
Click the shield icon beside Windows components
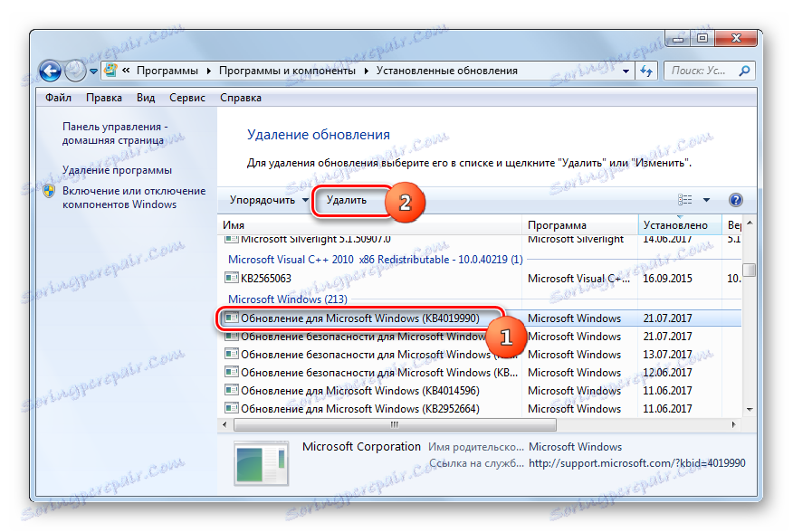click(x=49, y=191)
